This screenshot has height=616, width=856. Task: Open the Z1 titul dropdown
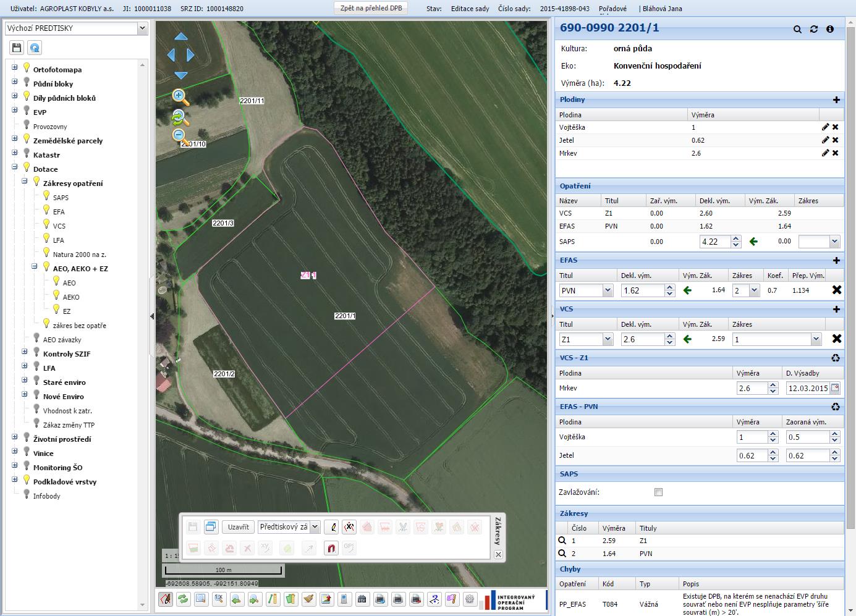[x=608, y=339]
